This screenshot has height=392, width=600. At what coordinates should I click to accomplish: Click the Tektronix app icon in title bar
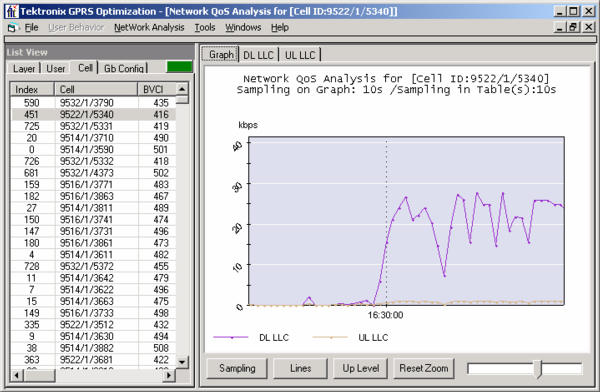click(11, 11)
